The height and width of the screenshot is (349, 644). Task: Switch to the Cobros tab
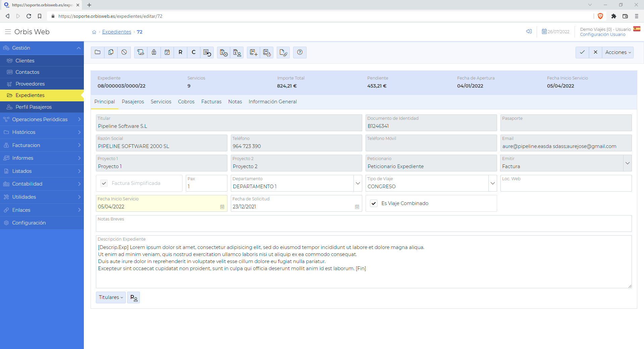click(186, 102)
